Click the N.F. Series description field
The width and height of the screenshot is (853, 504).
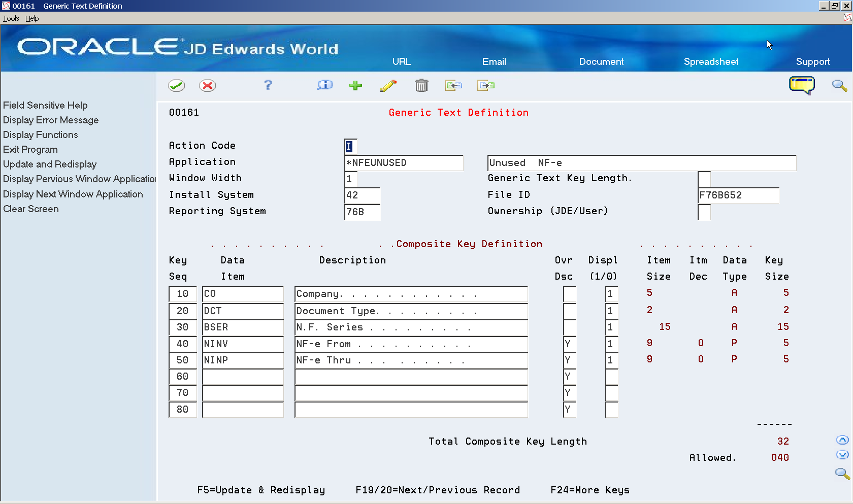pyautogui.click(x=411, y=327)
